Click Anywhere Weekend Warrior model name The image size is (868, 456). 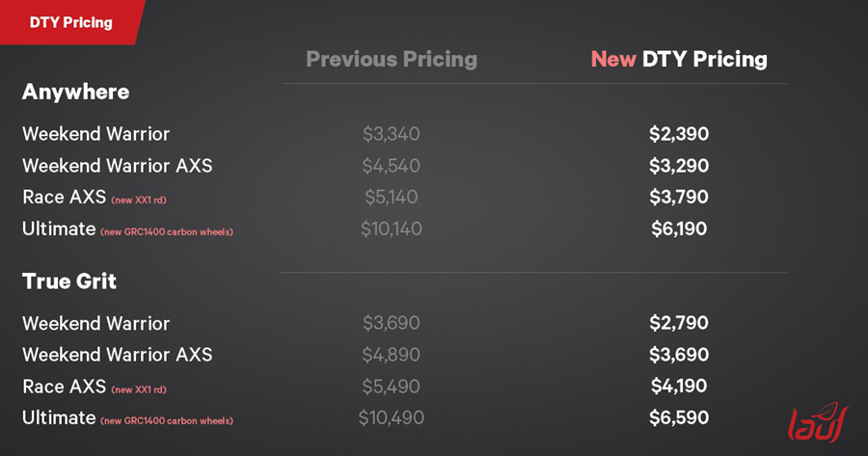point(95,134)
